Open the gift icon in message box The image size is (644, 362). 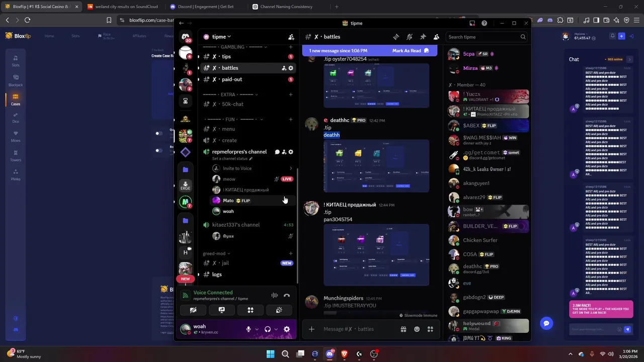tap(403, 329)
